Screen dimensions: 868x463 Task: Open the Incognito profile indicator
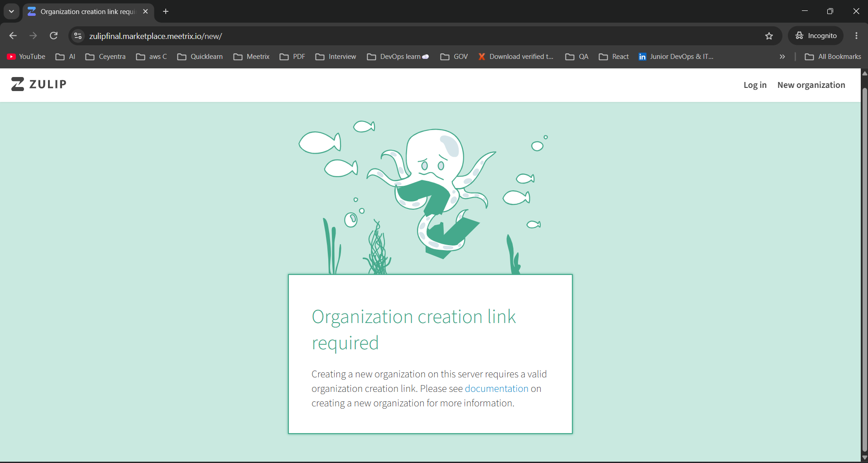coord(816,36)
